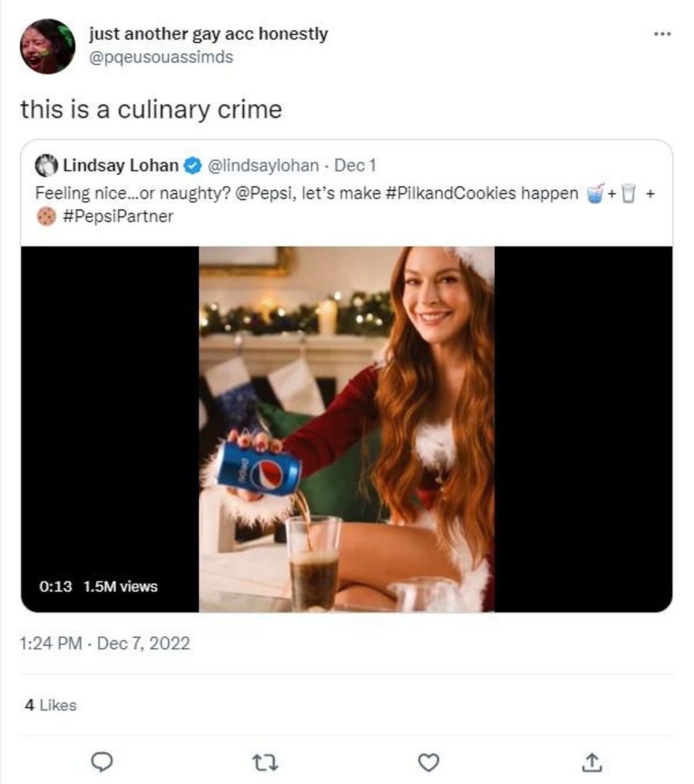The image size is (694, 784).
Task: Follow the #PepsiPartner hashtag
Action: tap(118, 217)
